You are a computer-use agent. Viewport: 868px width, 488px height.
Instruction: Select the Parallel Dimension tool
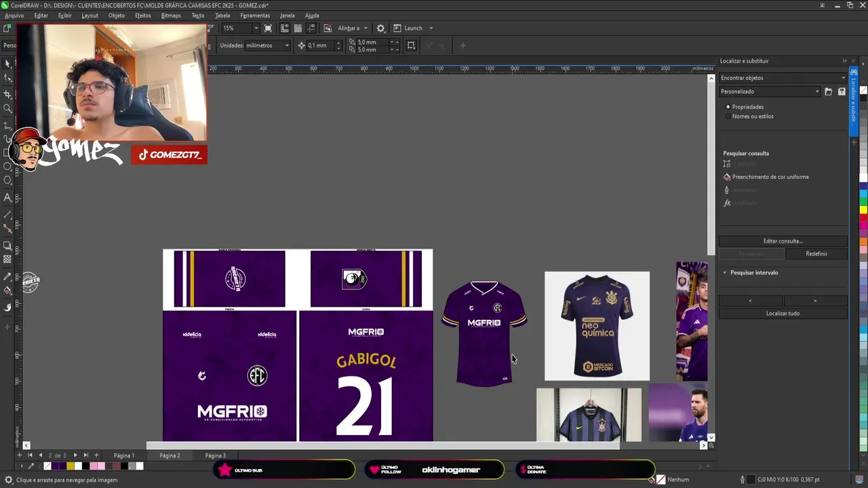7,214
